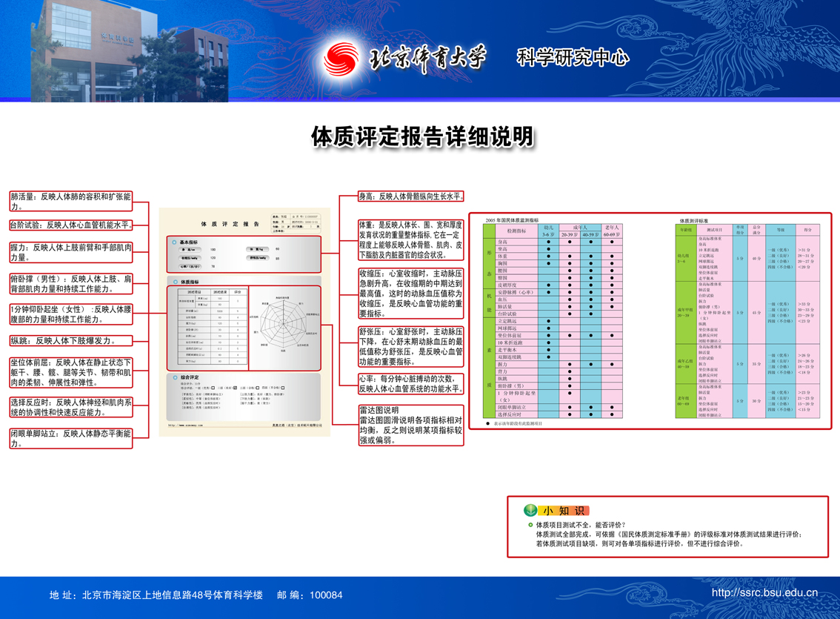Click the 科学研究中心 header text
Viewport: 840px width, 619px height.
(573, 57)
